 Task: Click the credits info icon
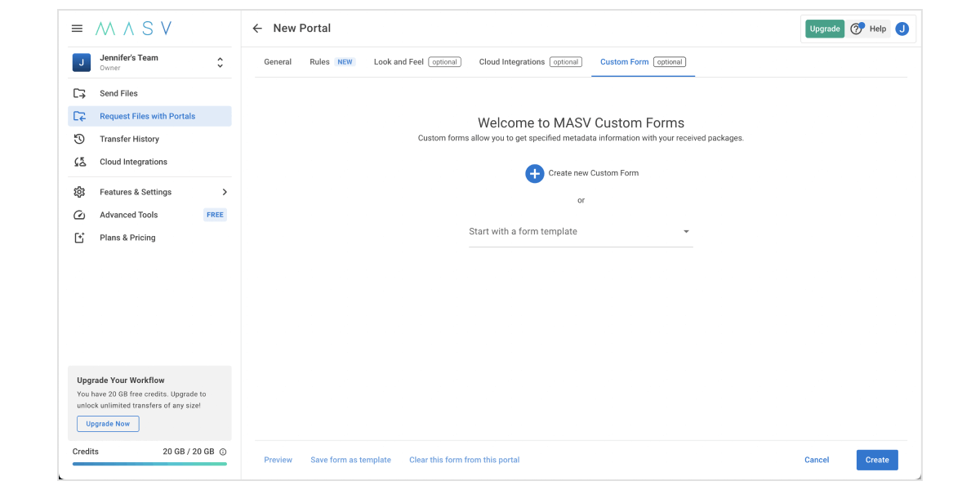point(223,452)
